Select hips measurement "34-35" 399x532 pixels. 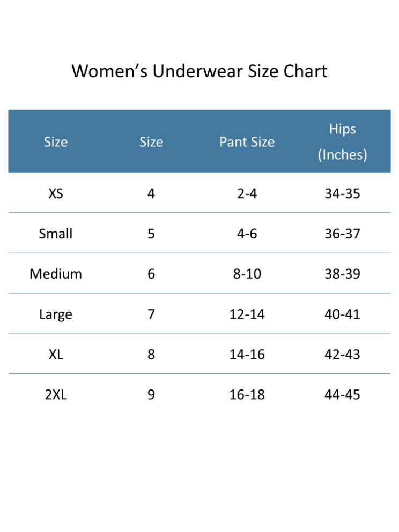click(x=342, y=193)
